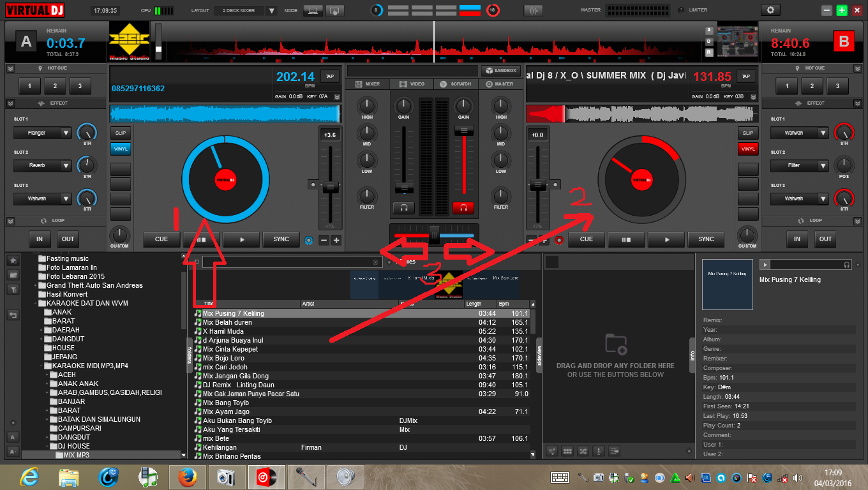
Task: Click vertical folders panel tab
Action: tap(190, 355)
